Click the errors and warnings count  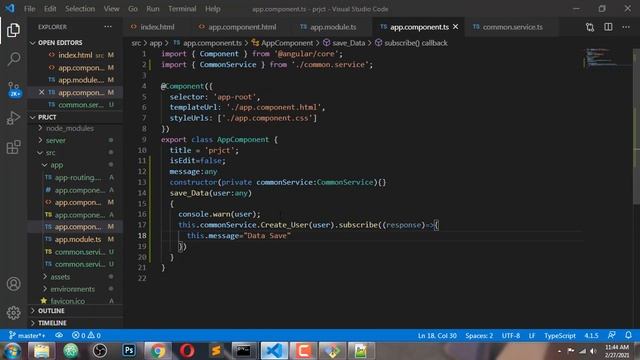86,336
